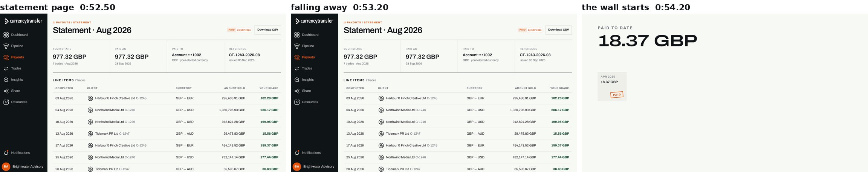Image resolution: width=868 pixels, height=172 pixels.
Task: Open Notifications bell in statement page frame
Action: 6,153
